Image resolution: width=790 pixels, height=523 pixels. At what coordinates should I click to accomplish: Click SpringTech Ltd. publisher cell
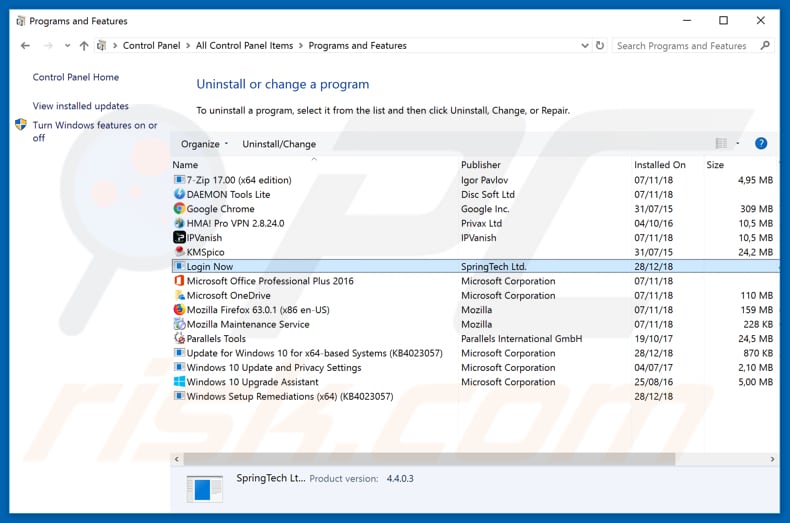pos(494,267)
